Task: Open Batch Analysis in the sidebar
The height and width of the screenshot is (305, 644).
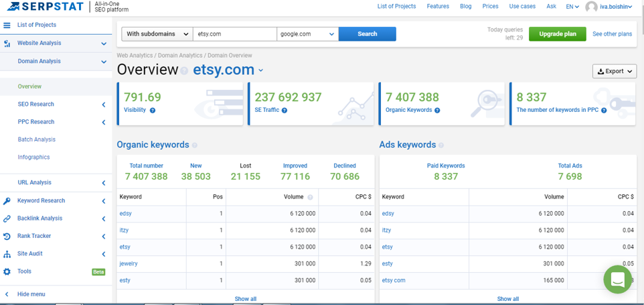Action: pyautogui.click(x=37, y=139)
